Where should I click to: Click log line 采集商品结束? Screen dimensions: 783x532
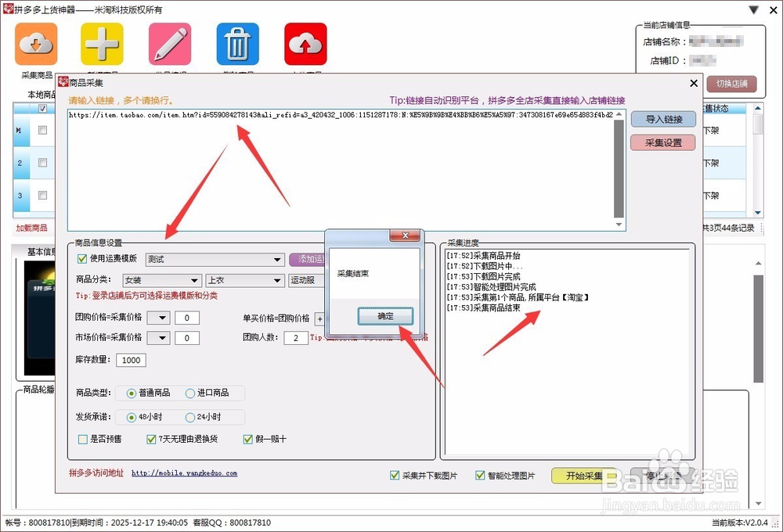click(x=483, y=308)
